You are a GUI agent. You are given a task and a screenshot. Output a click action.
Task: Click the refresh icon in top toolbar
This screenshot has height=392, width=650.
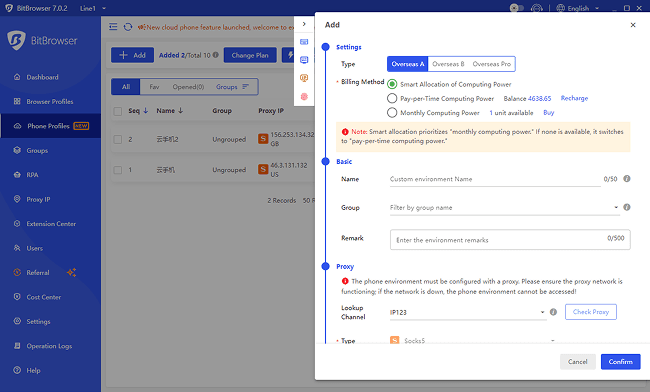[x=128, y=27]
